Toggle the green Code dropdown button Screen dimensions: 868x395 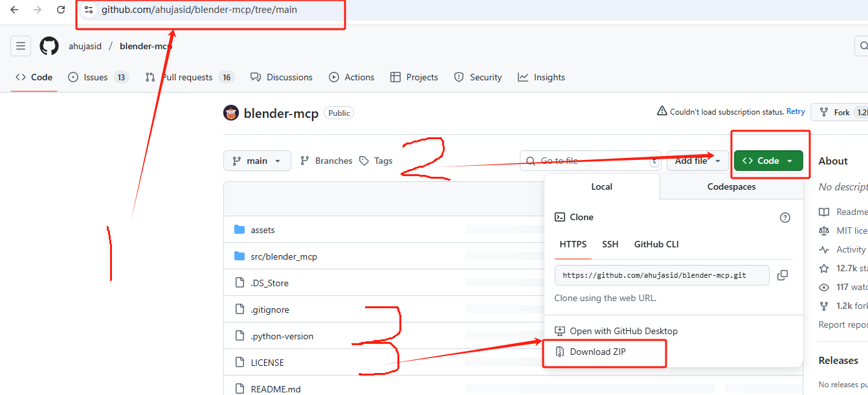click(768, 161)
